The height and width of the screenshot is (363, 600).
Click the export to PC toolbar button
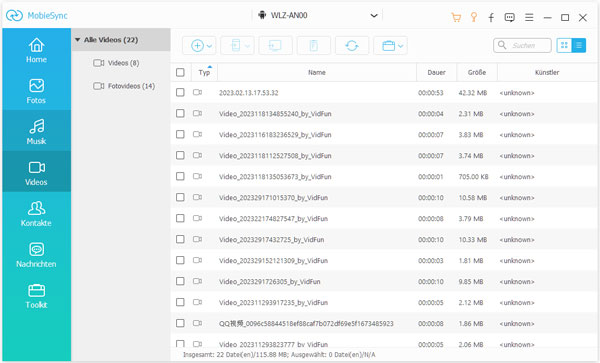coord(276,46)
